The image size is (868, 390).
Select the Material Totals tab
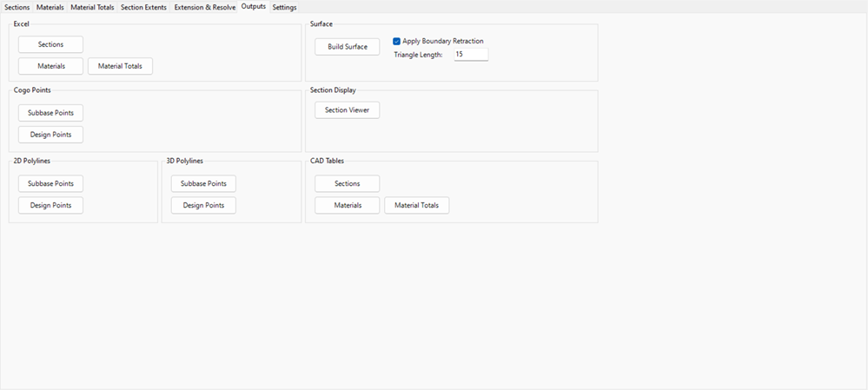[x=92, y=7]
